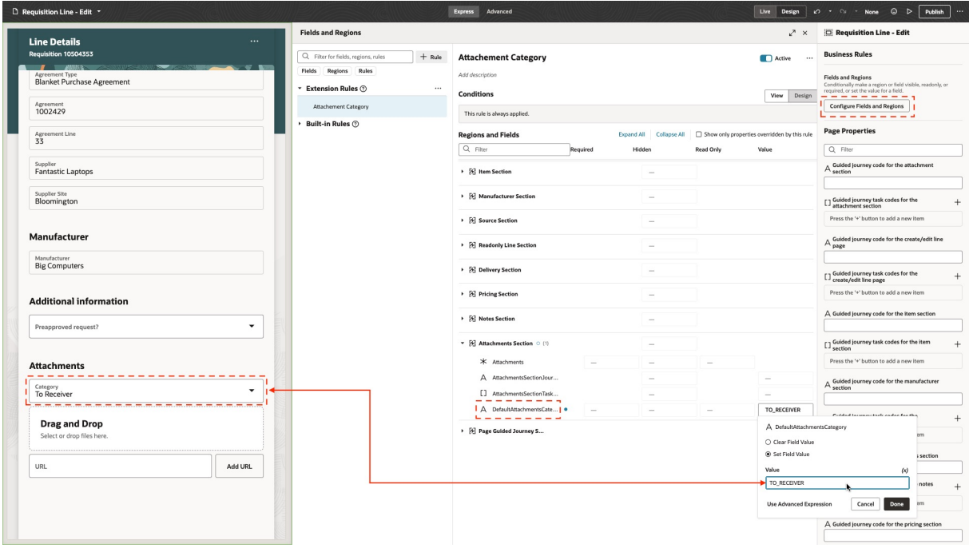Click the Add URL button

[240, 466]
